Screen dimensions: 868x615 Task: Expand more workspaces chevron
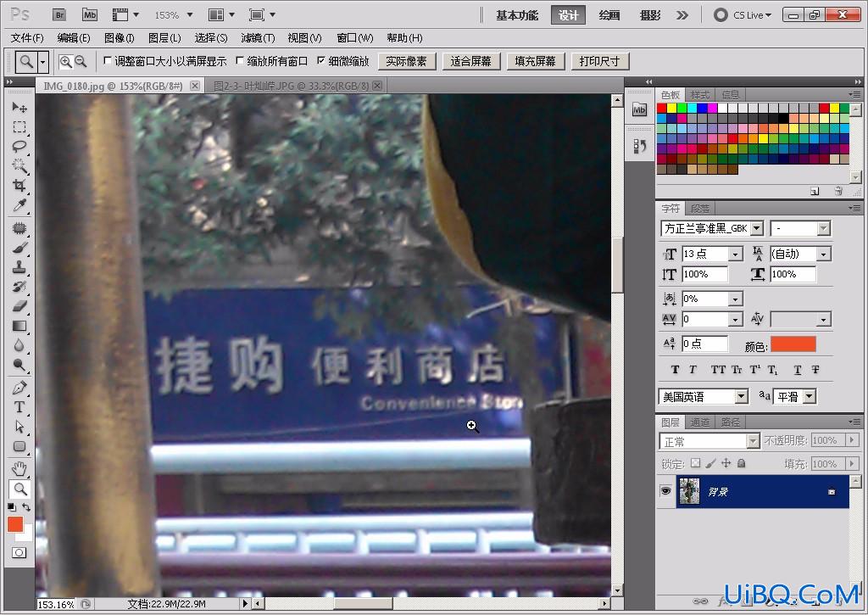coord(682,15)
